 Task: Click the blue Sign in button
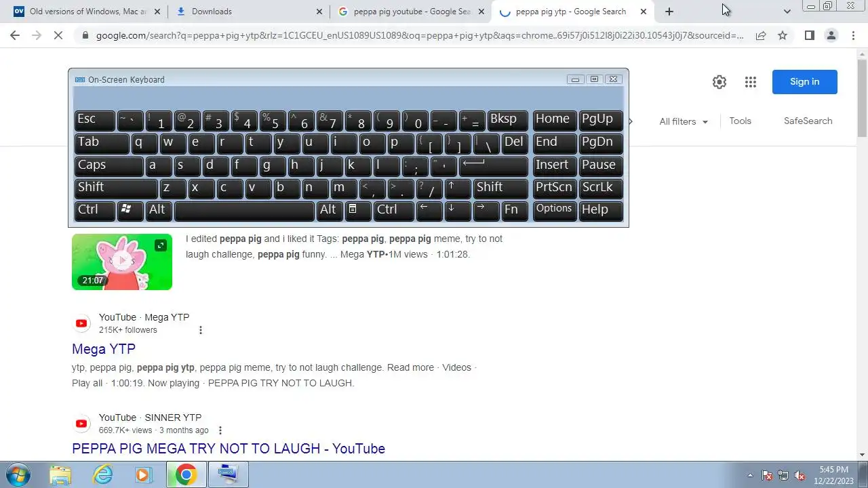coord(804,82)
